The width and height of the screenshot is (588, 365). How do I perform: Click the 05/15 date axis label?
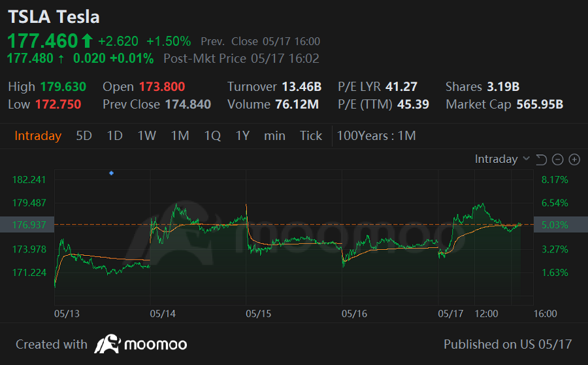coord(258,313)
